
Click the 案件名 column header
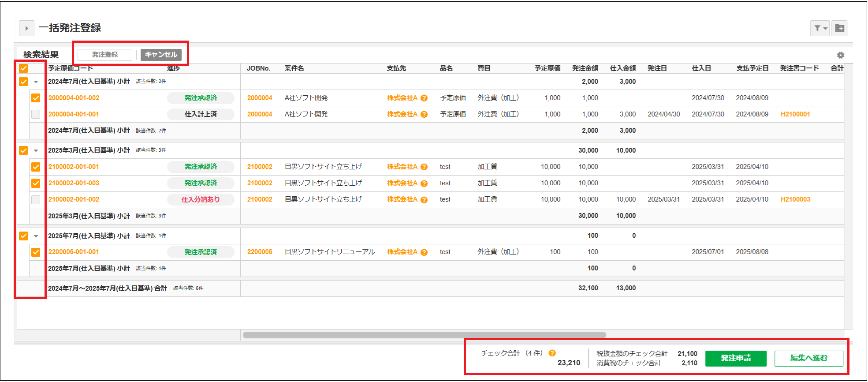(x=294, y=68)
